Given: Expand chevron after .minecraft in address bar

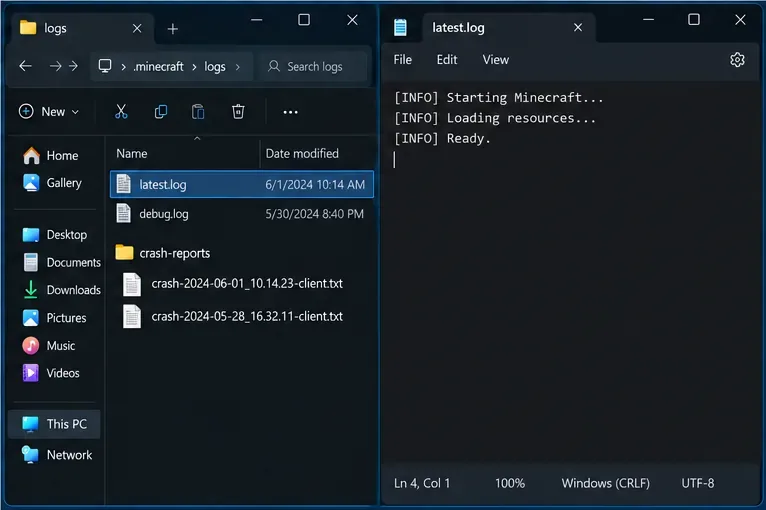Looking at the screenshot, I should (194, 67).
